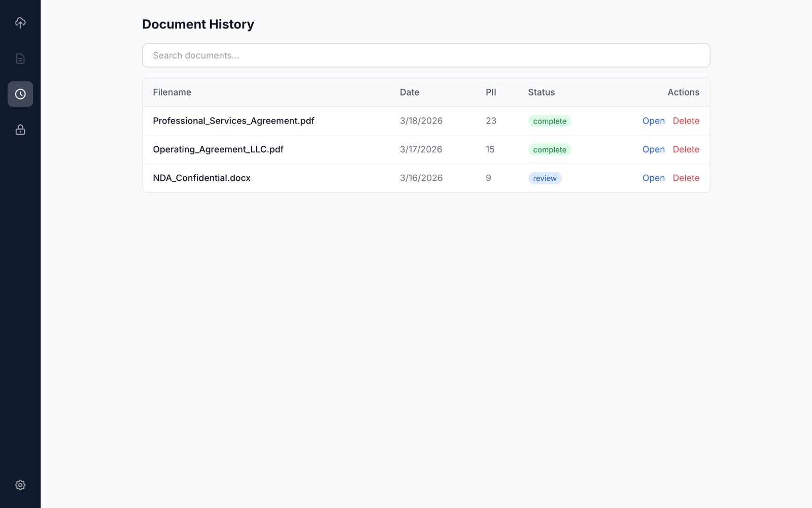Select the document page icon in sidebar
The height and width of the screenshot is (508, 812).
(x=20, y=58)
